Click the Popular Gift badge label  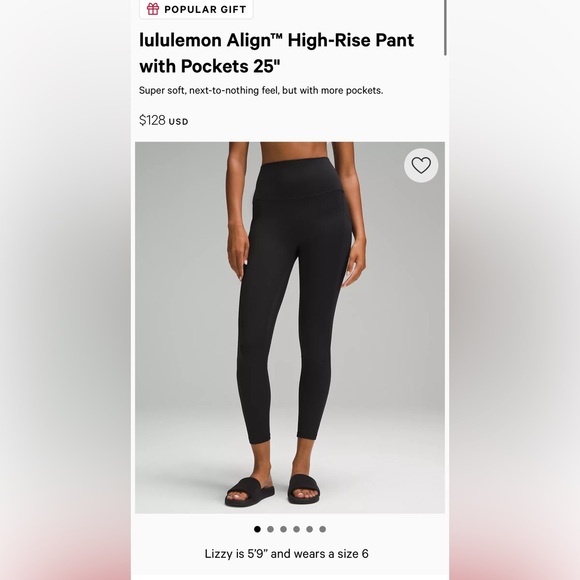tap(205, 10)
